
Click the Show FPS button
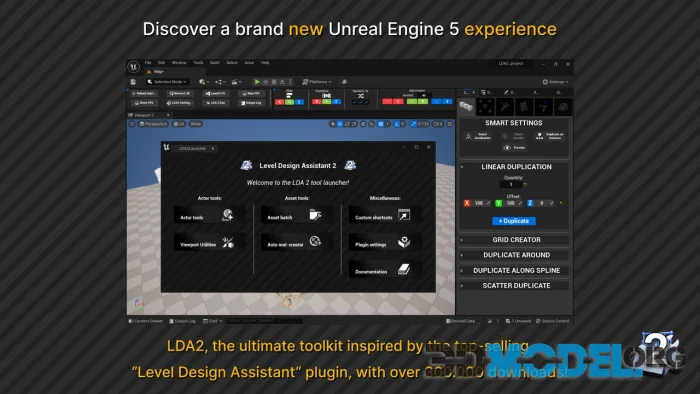tap(144, 103)
